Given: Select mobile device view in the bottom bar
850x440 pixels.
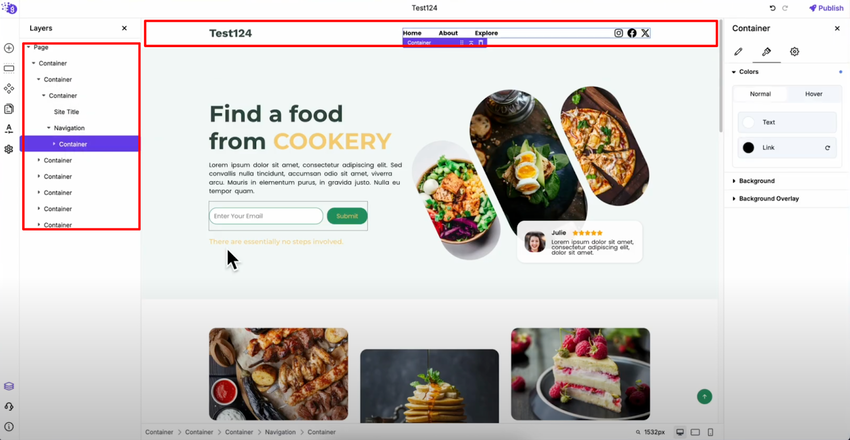Looking at the screenshot, I should 711,432.
